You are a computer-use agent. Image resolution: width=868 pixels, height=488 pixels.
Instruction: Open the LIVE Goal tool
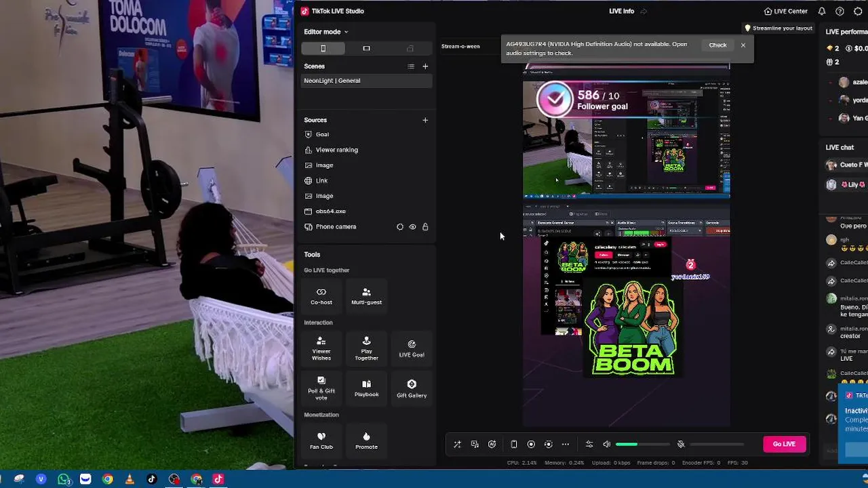[412, 348]
